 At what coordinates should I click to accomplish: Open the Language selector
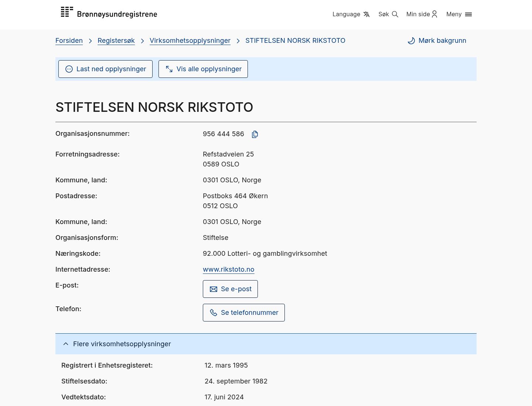351,14
